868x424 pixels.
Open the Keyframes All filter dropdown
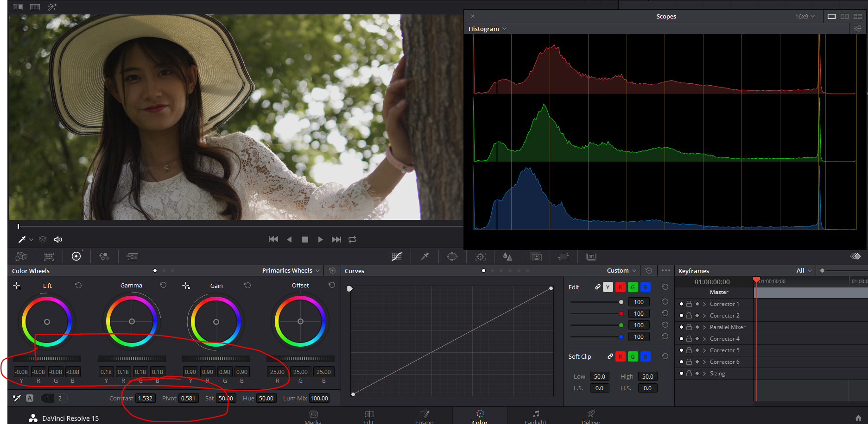point(804,270)
